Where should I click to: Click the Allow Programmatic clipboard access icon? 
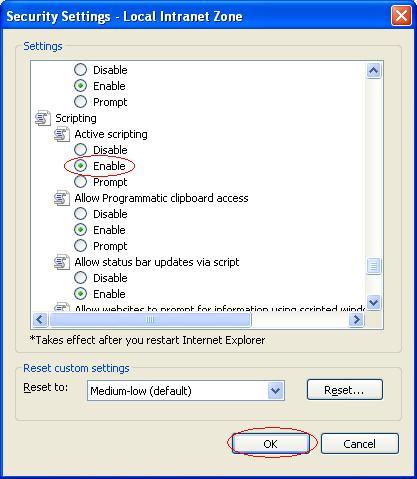[x=62, y=198]
